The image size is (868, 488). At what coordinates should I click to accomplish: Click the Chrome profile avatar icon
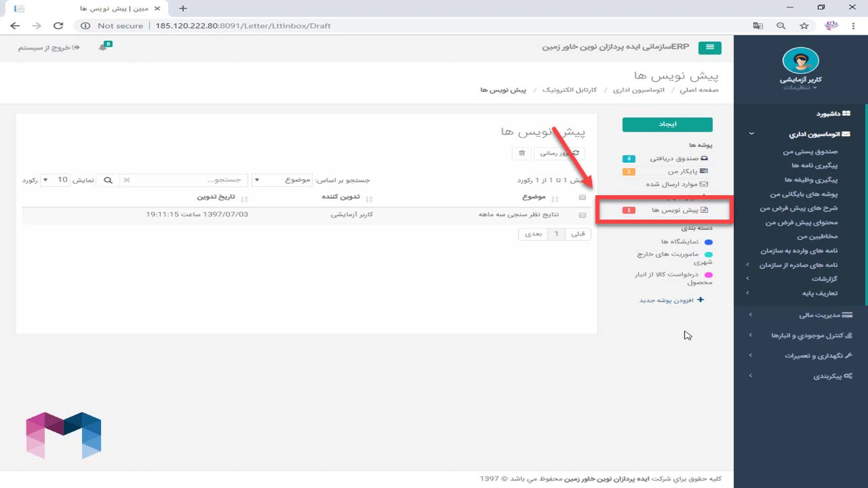[x=831, y=26]
